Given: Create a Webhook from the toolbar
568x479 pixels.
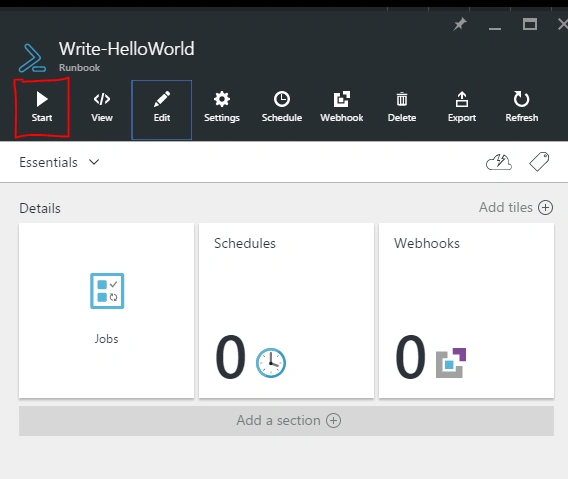Looking at the screenshot, I should [x=342, y=108].
